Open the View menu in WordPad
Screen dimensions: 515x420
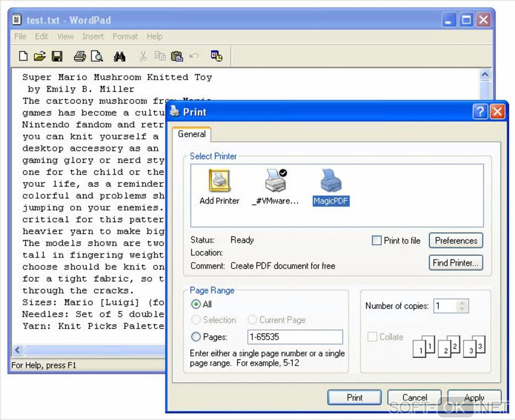[65, 36]
